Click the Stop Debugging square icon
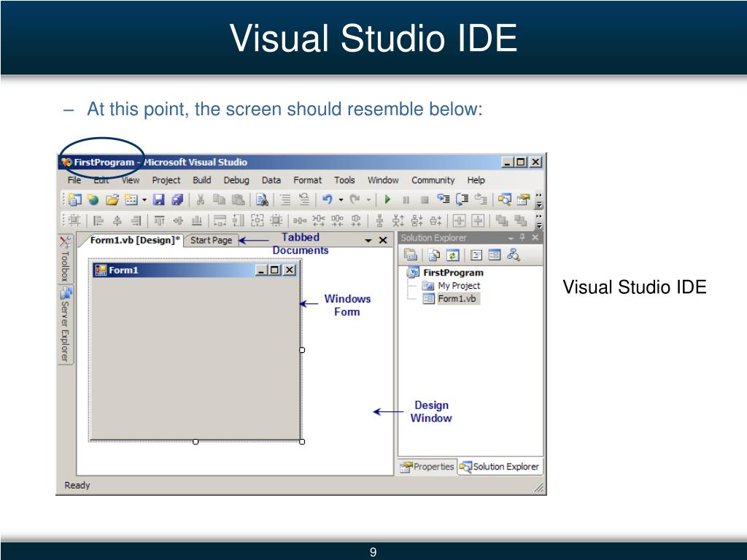 pyautogui.click(x=425, y=200)
